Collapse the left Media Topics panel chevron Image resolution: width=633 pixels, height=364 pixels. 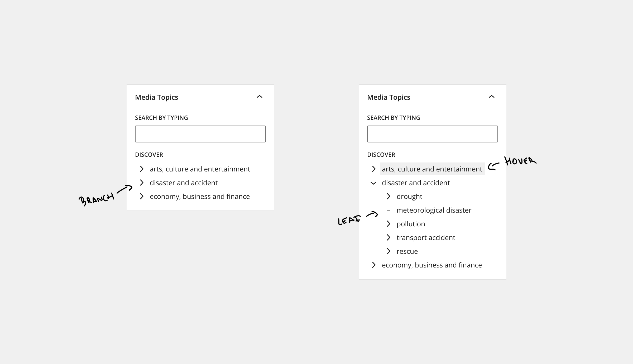click(x=260, y=97)
